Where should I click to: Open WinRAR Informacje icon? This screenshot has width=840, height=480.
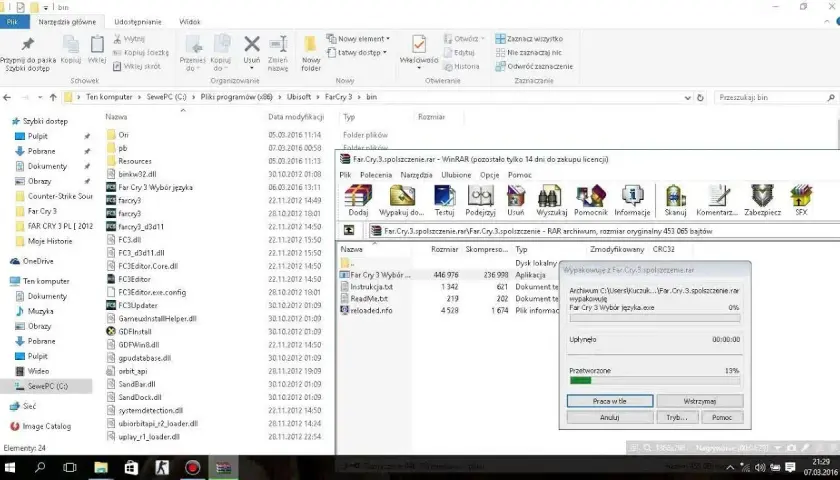[x=632, y=196]
